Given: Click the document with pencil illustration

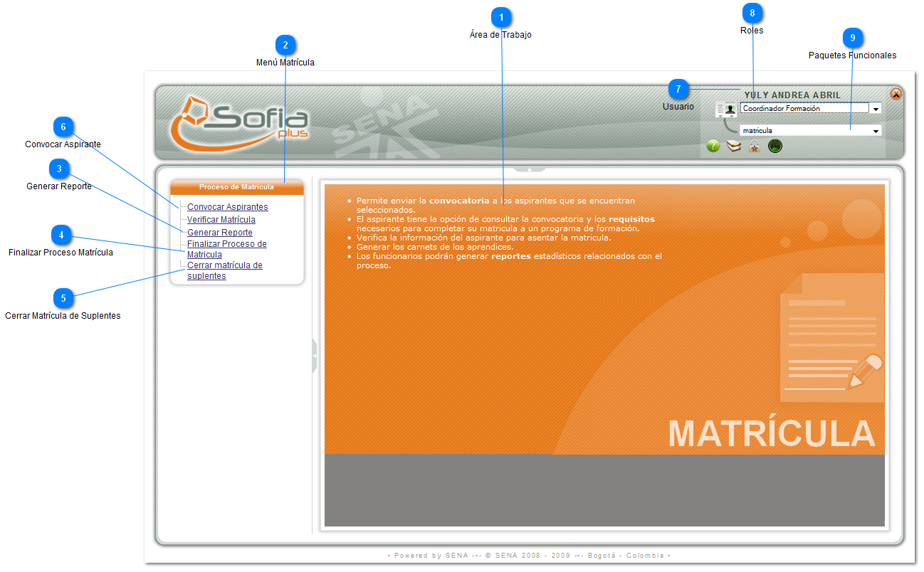Looking at the screenshot, I should click(x=832, y=338).
